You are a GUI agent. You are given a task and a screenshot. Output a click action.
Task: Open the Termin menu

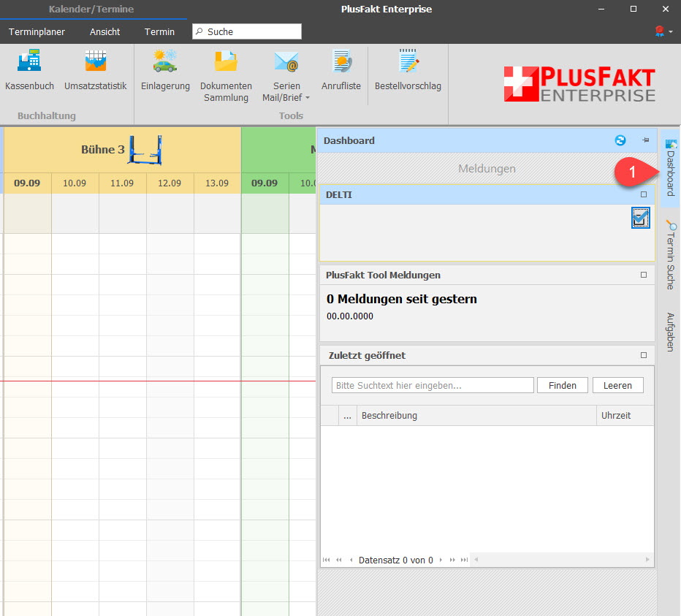point(159,31)
